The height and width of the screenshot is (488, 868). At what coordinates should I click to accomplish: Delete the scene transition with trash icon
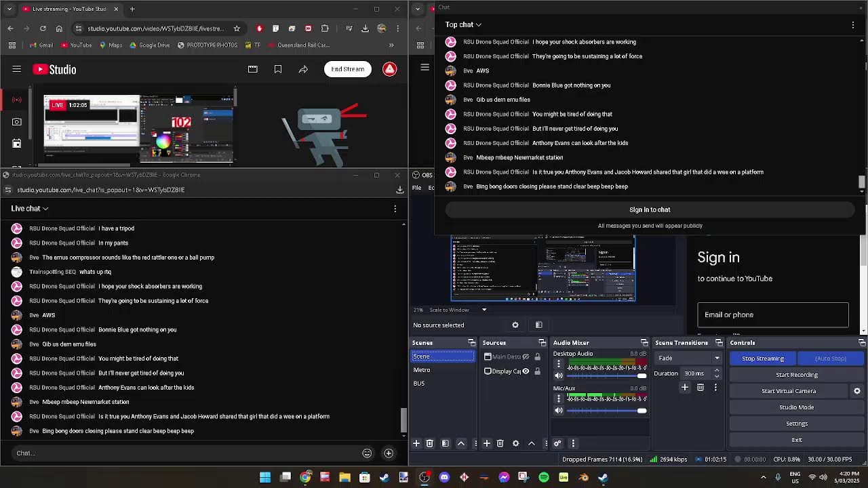[701, 388]
